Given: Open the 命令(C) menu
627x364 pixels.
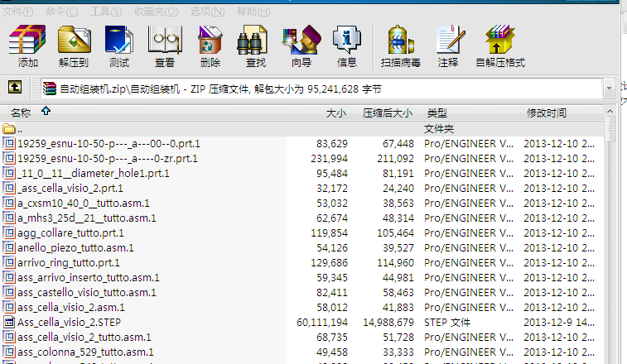Looking at the screenshot, I should 61,12.
